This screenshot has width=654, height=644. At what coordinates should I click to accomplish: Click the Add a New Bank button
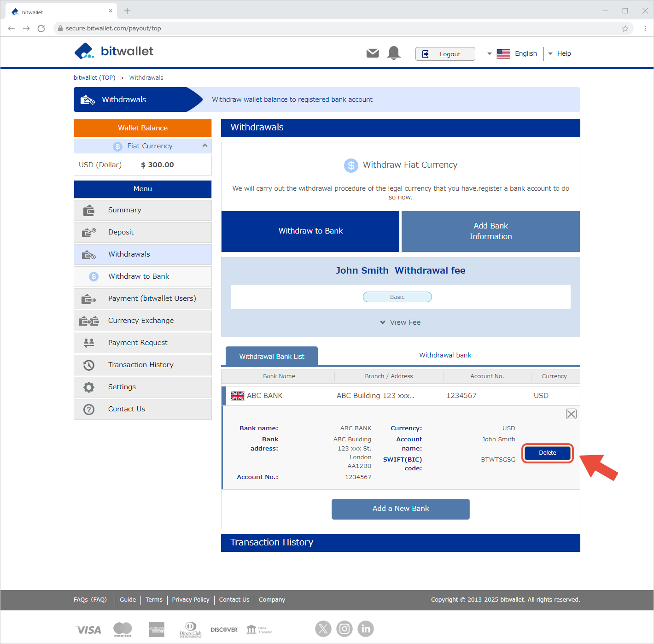pyautogui.click(x=400, y=509)
